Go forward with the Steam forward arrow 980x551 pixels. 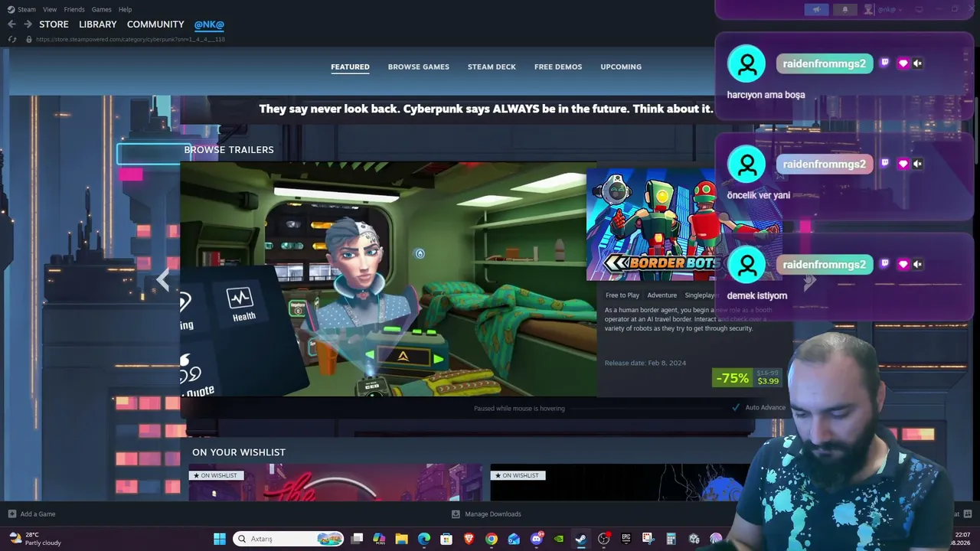point(28,24)
